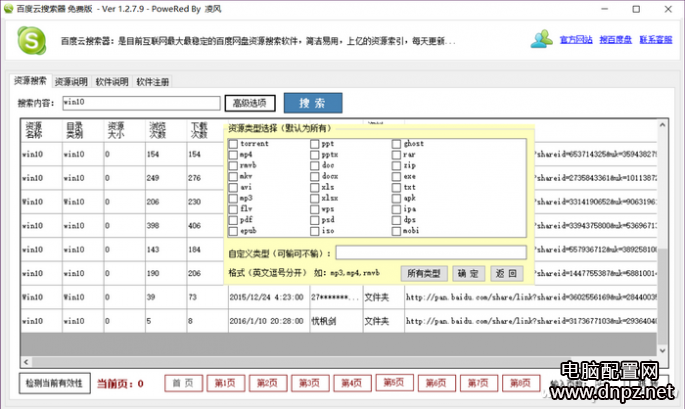Enable the torrent checkbox
Screen dimensions: 685x409
tap(233, 144)
